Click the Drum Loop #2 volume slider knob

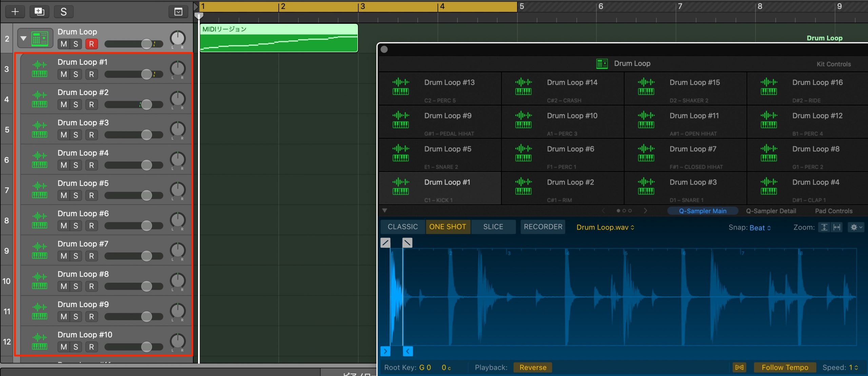(x=146, y=105)
